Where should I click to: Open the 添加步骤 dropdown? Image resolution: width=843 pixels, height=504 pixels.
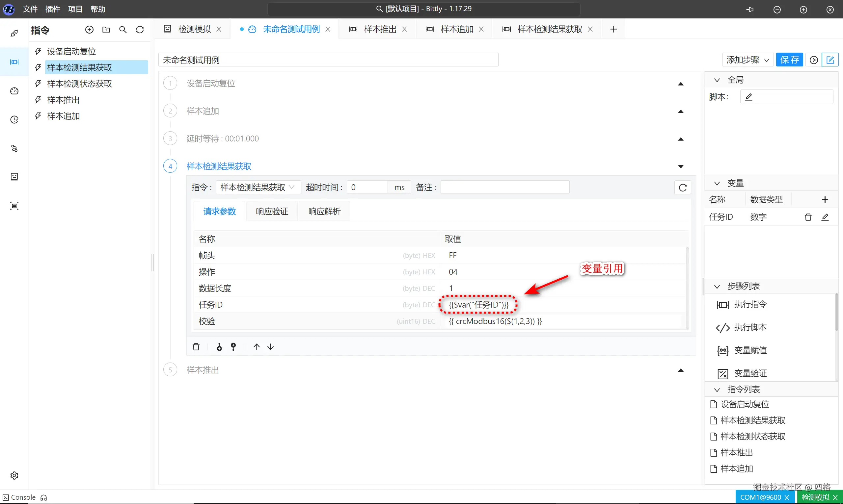click(x=748, y=60)
